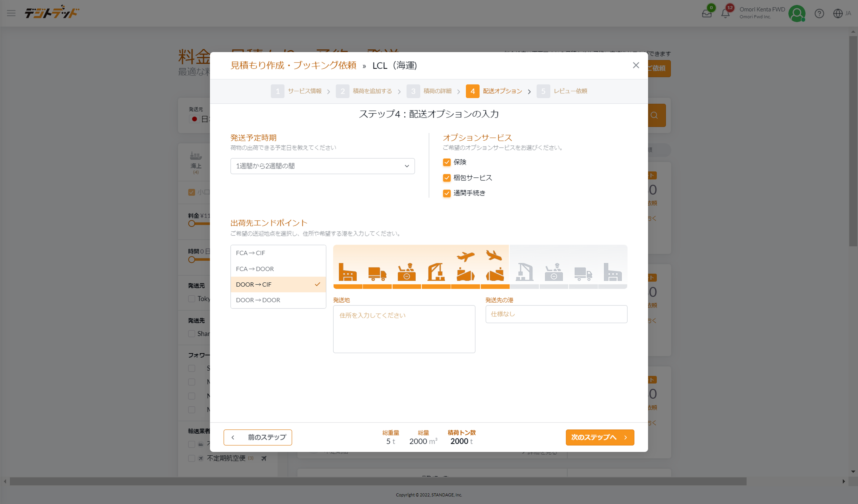
Task: Click the globe language icon
Action: 838,14
